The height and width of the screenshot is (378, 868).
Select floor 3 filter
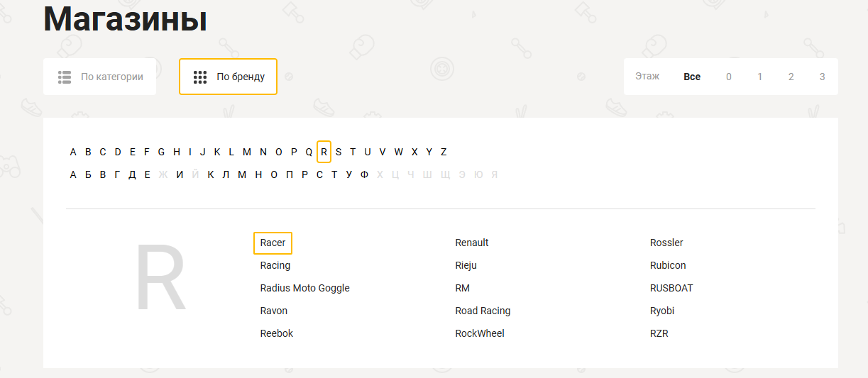823,77
